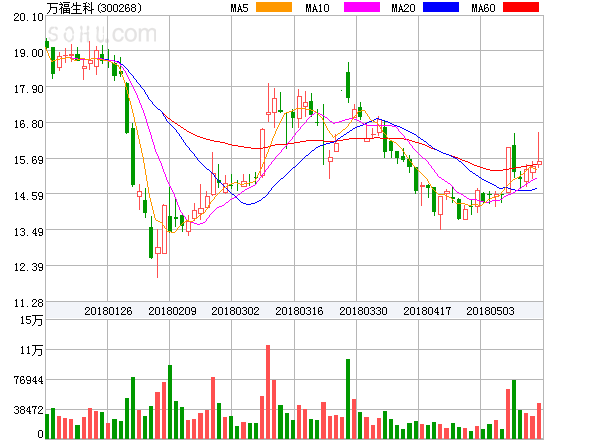Click the 15.69 price axis label
The height and width of the screenshot is (440, 600).
point(29,160)
